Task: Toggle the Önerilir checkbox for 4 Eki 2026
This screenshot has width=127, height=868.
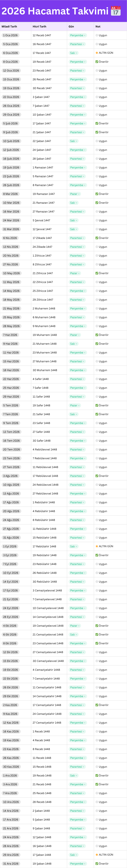Action: pos(97,625)
